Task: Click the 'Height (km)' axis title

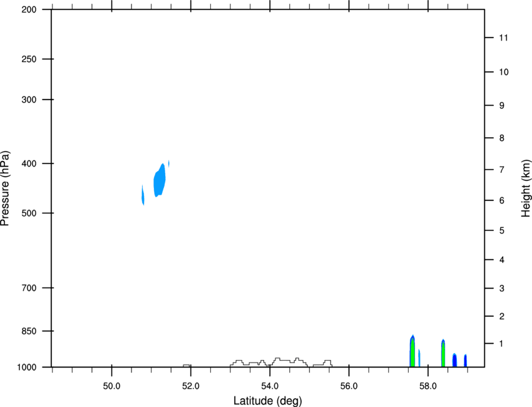Action: pyautogui.click(x=526, y=188)
